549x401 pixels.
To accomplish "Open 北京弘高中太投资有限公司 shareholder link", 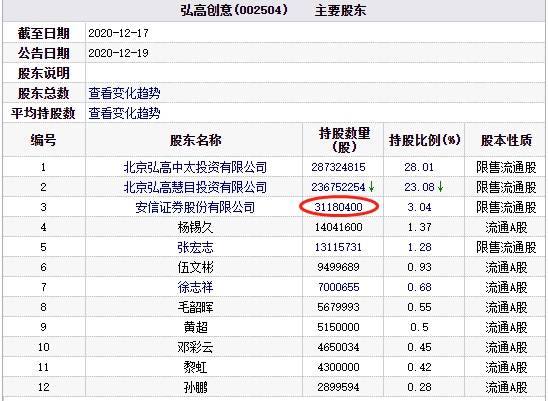I will coord(195,167).
